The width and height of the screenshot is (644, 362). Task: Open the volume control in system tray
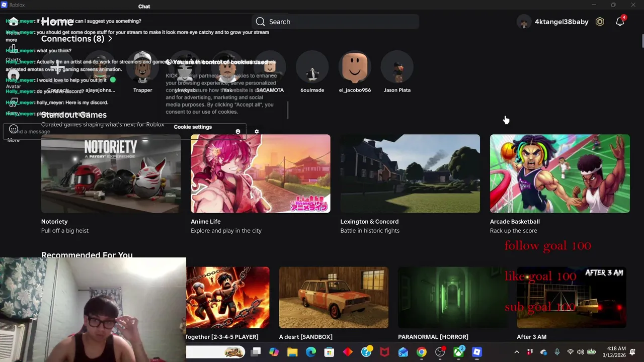pyautogui.click(x=581, y=352)
